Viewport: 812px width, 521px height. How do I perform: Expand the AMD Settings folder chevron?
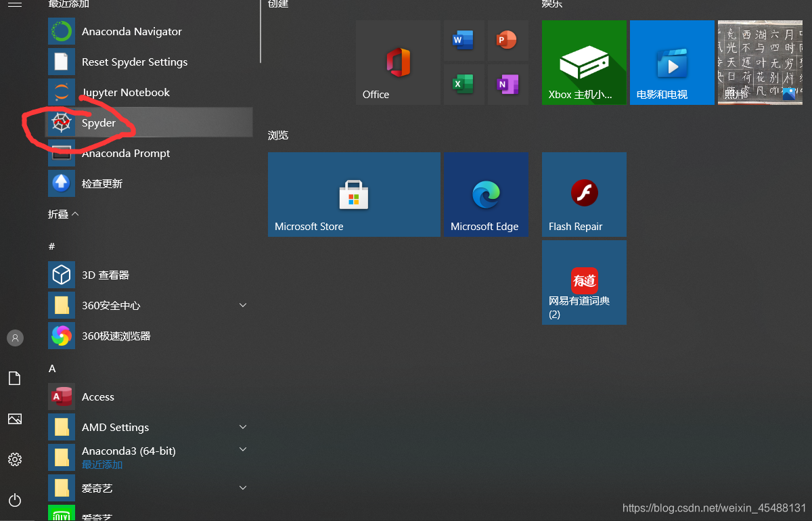(243, 427)
